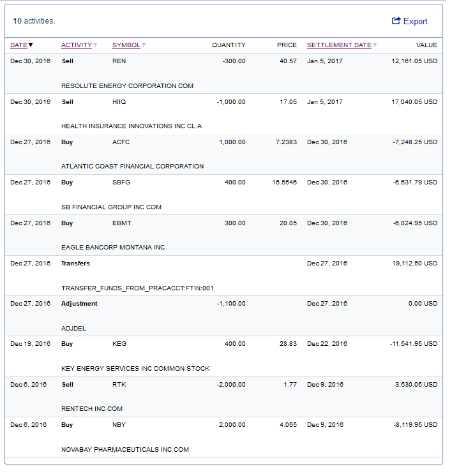Click the sort arrow next to Symbol

144,45
